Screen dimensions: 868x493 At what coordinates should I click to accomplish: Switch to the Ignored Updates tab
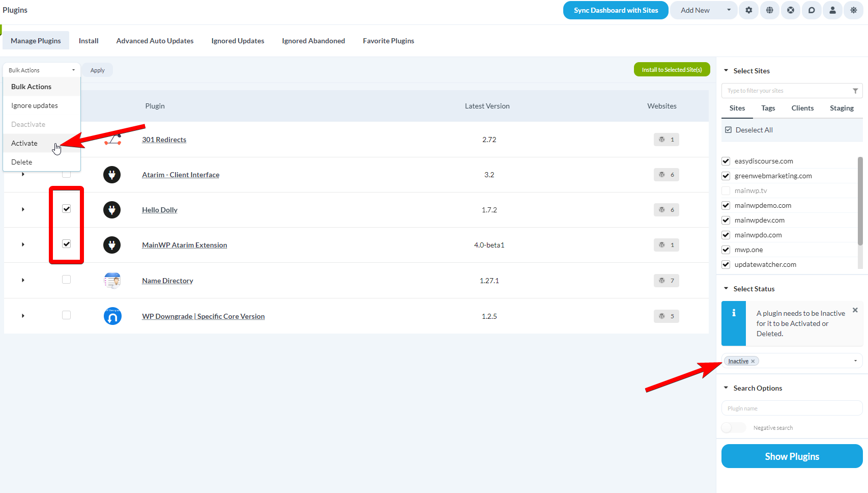coord(238,41)
